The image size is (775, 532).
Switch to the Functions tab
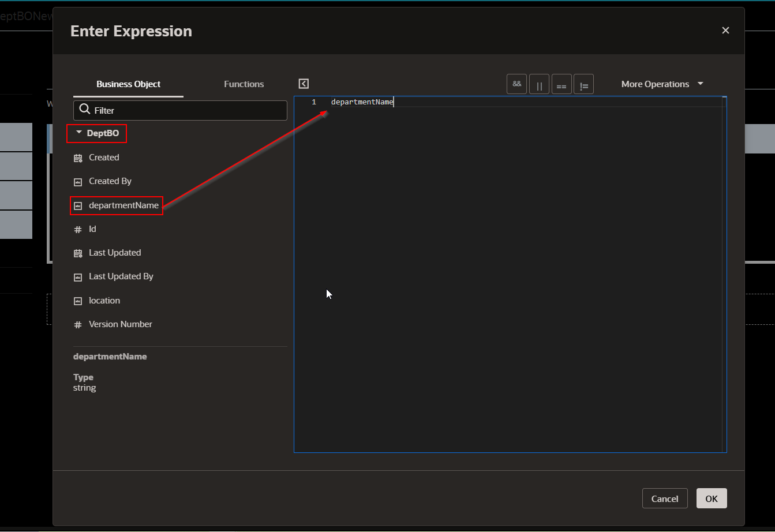[244, 84]
